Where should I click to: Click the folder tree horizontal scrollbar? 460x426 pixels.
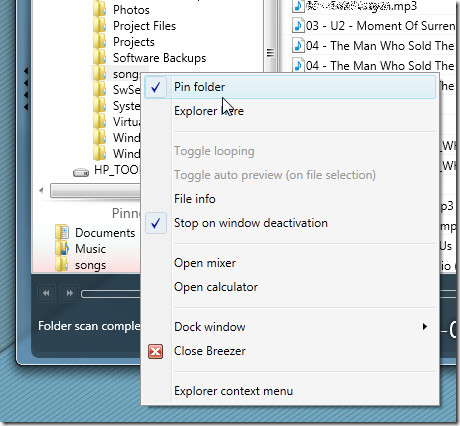click(96, 191)
